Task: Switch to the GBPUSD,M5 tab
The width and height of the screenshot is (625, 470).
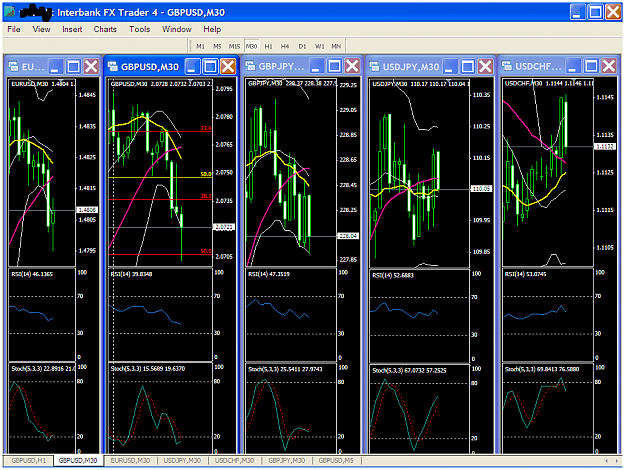Action: (x=336, y=460)
